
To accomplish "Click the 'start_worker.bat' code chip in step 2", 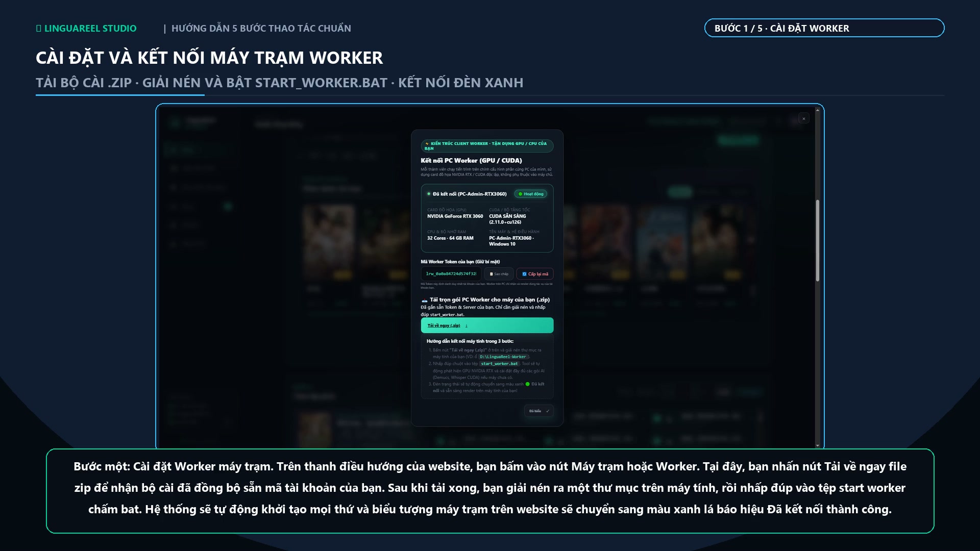I will click(499, 364).
